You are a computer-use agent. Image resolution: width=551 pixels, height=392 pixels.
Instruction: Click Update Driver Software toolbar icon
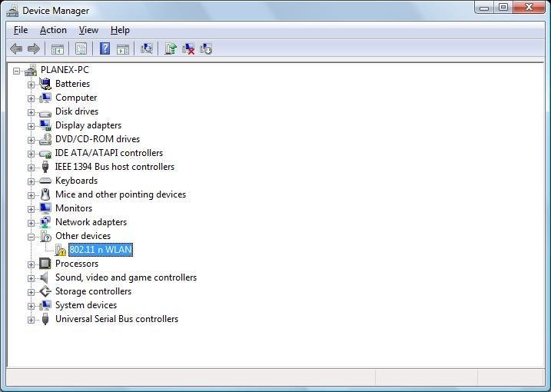point(171,48)
